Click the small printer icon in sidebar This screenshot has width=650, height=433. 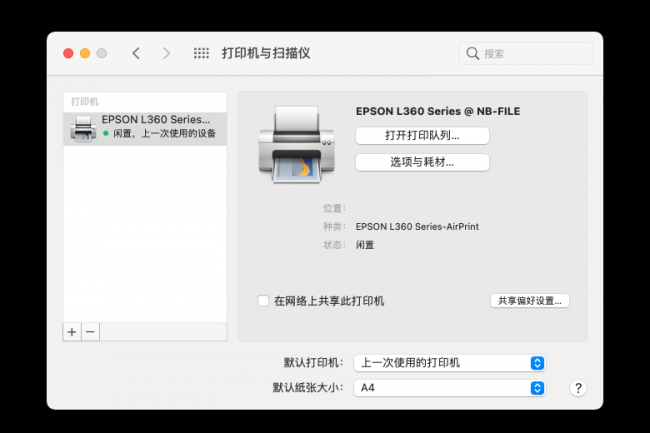(x=83, y=129)
